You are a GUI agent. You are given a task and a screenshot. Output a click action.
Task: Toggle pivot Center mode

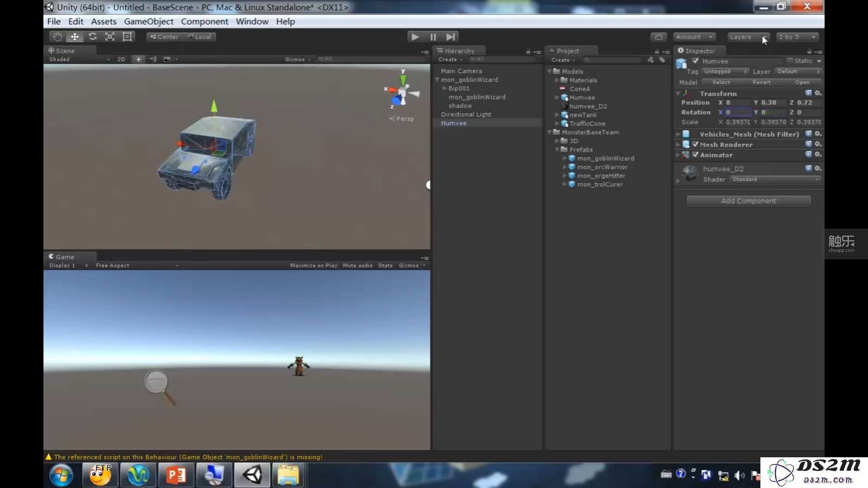(164, 37)
